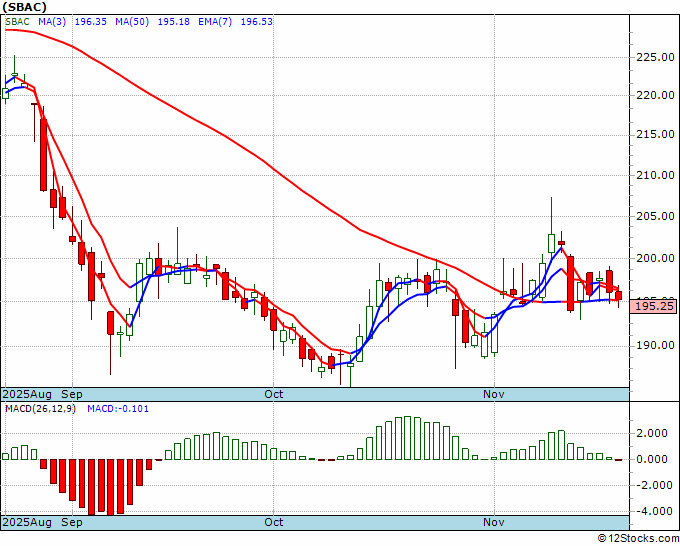Viewport: 680px width, 546px height.
Task: Click the 215.00 price axis label
Action: pyautogui.click(x=655, y=134)
